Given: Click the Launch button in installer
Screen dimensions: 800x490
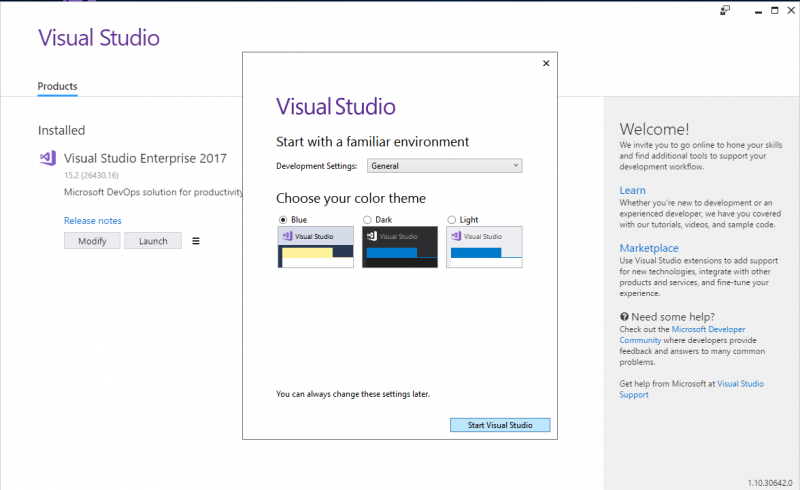Looking at the screenshot, I should [153, 241].
